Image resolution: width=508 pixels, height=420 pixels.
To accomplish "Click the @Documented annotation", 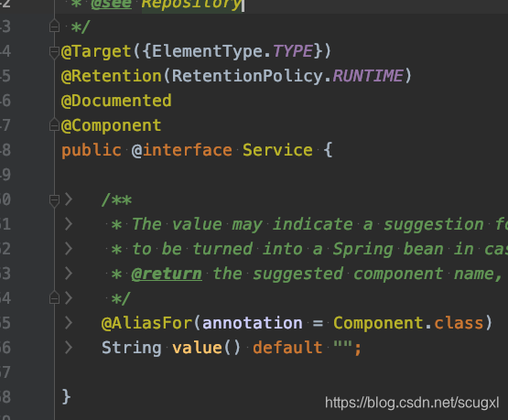I will click(x=116, y=101).
